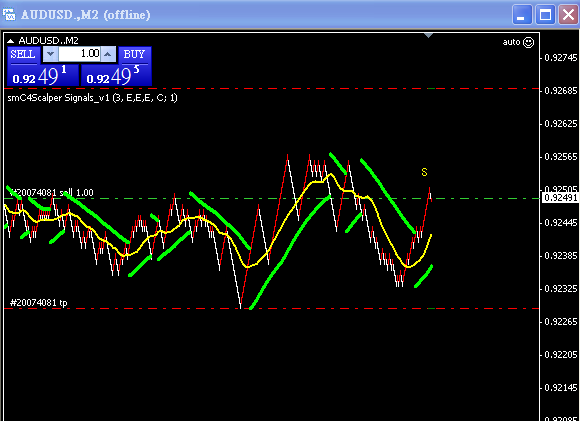Click the SELL button in one-click trading panel
The width and height of the screenshot is (580, 421).
coord(23,55)
